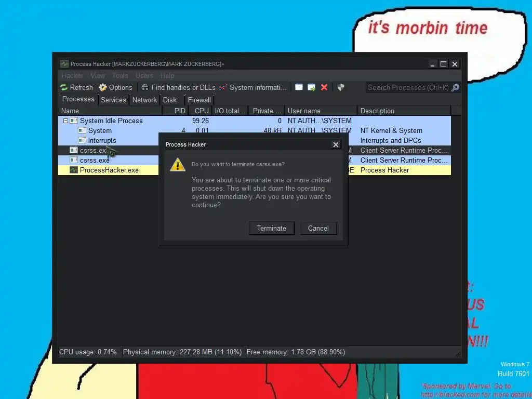Click the Interrupts row icon
The image size is (532, 399).
click(82, 140)
